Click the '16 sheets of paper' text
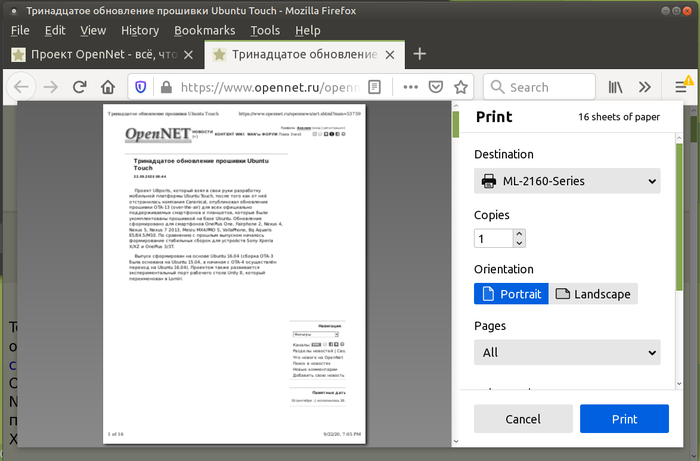Viewport: 700px width, 461px height. 619,117
